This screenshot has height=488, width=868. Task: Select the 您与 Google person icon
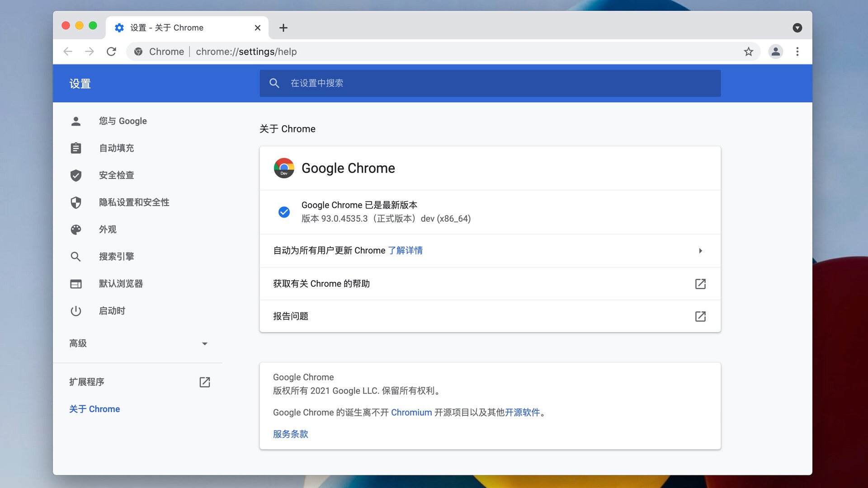coord(76,121)
